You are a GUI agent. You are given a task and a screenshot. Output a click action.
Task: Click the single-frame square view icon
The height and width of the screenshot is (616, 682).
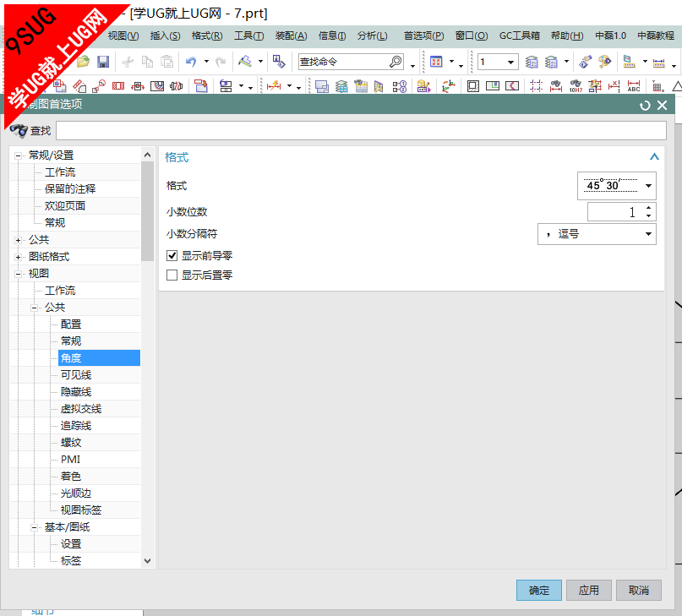pyautogui.click(x=473, y=85)
